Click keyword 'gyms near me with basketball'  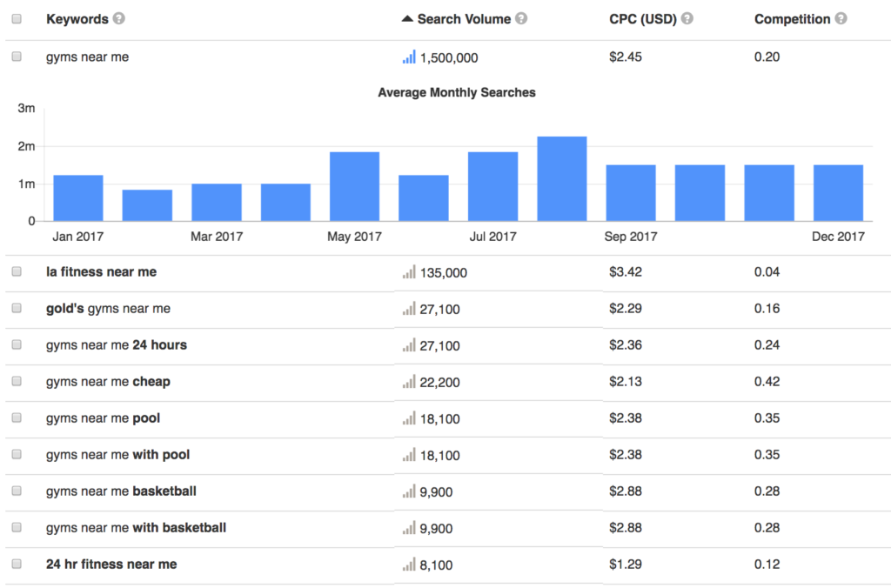pos(136,528)
